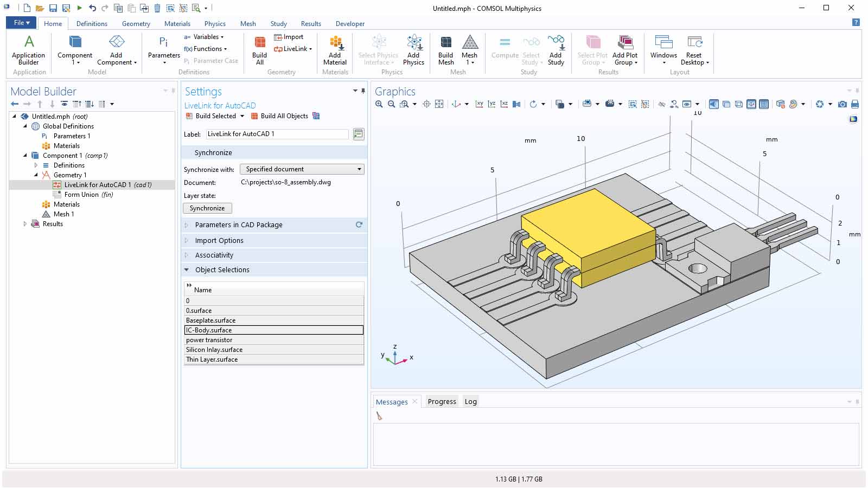This screenshot has height=488, width=868.
Task: Refresh the Parameters in CAD Package section
Action: coord(359,224)
